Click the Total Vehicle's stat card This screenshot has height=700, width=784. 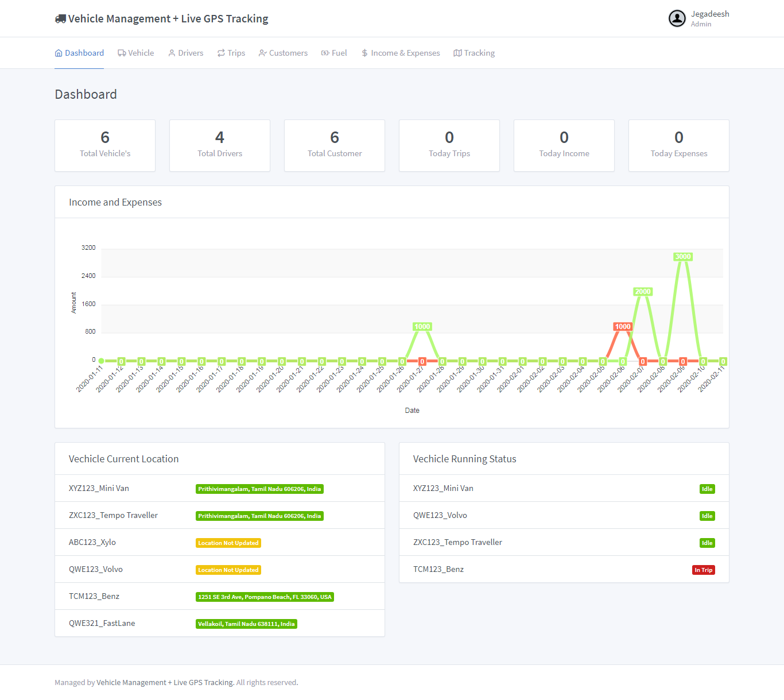click(105, 145)
